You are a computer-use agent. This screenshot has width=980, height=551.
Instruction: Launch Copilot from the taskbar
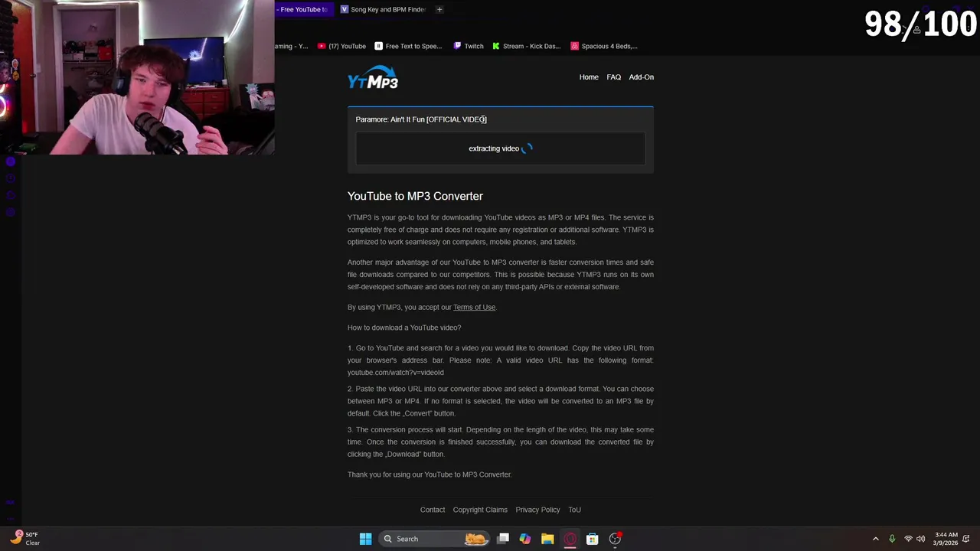pos(525,539)
